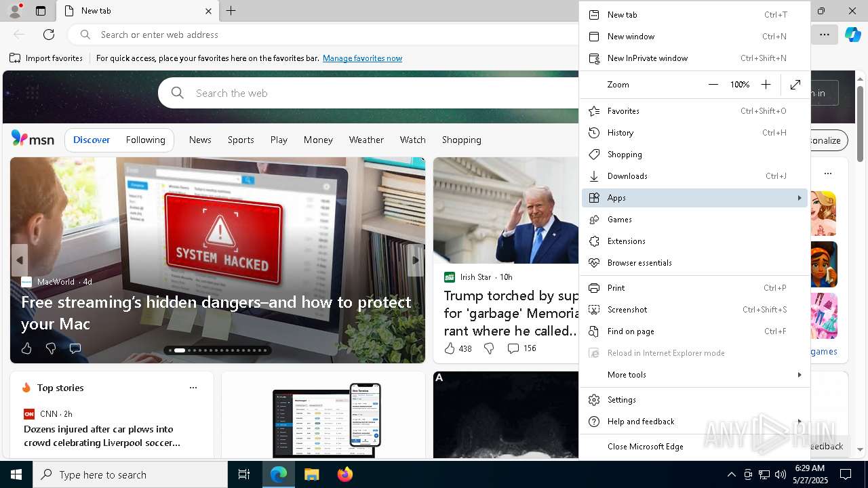The height and width of the screenshot is (488, 868).
Task: Open Top stories more options ellipsis
Action: click(x=193, y=388)
